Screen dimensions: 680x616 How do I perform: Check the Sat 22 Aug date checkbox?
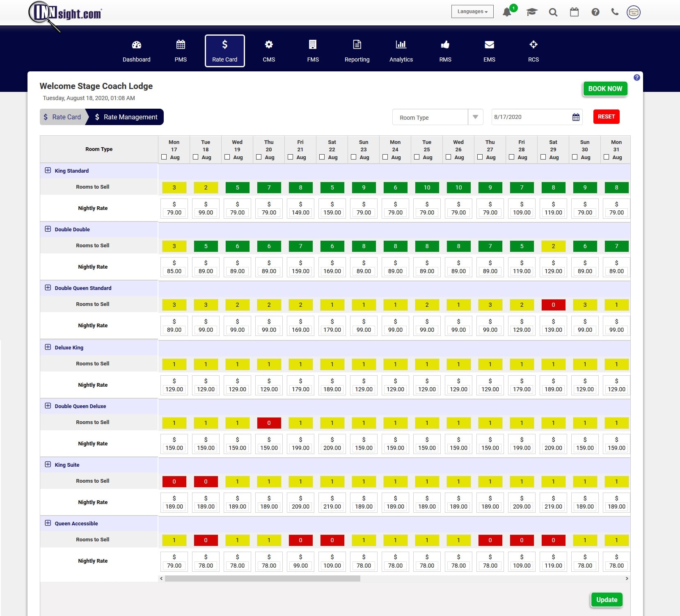pos(323,157)
